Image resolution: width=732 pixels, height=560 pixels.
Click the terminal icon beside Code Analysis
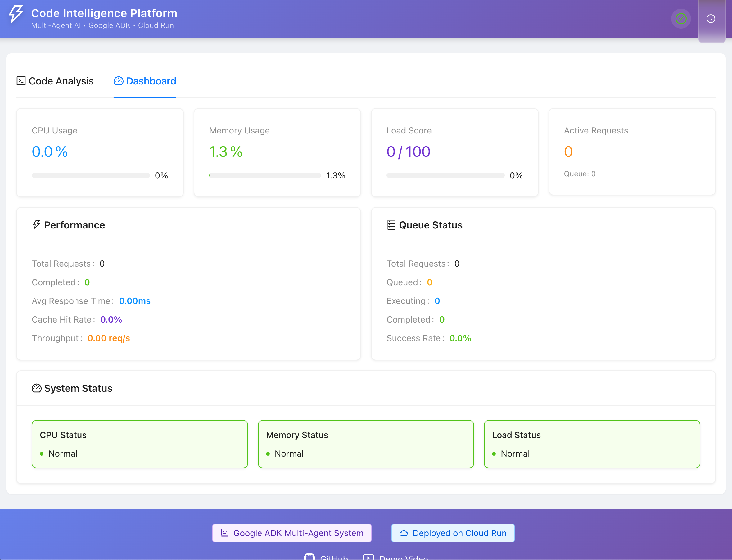point(21,81)
